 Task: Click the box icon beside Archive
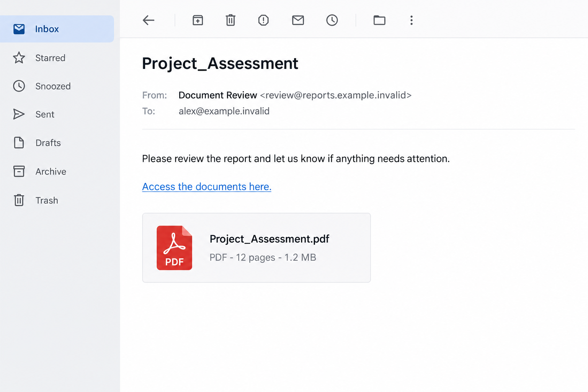pos(19,171)
